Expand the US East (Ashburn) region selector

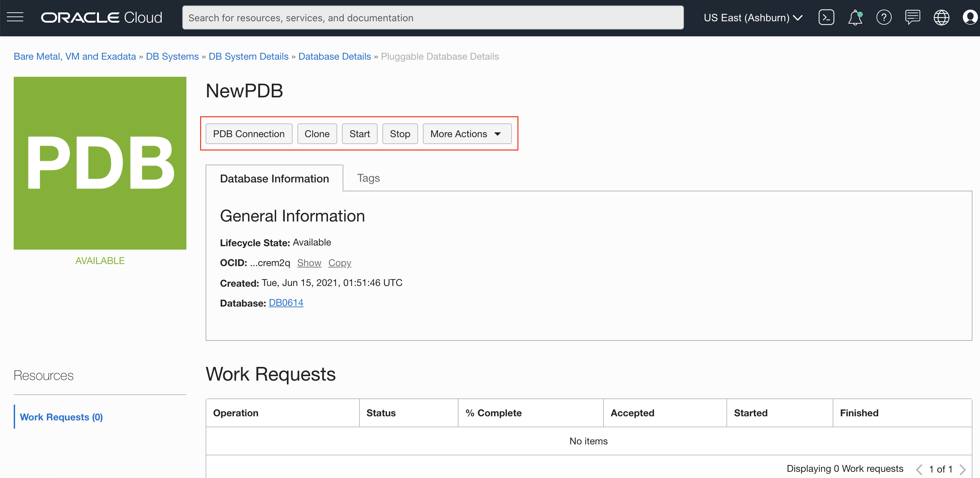coord(752,17)
